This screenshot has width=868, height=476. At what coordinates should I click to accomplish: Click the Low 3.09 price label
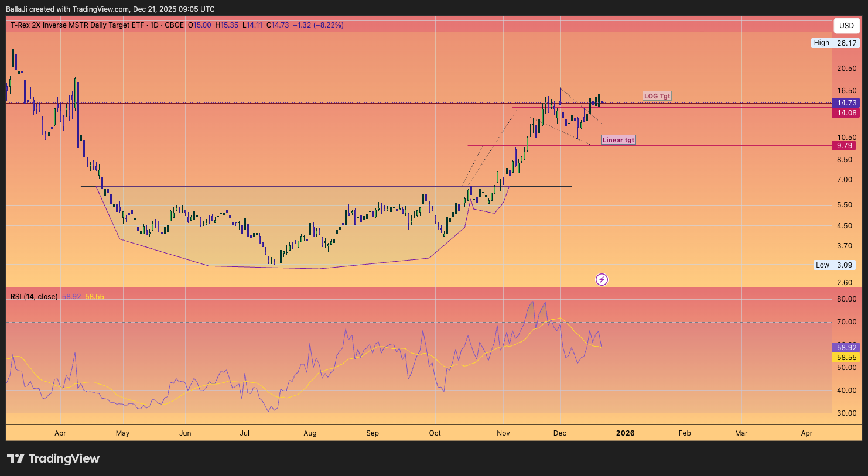(x=836, y=265)
